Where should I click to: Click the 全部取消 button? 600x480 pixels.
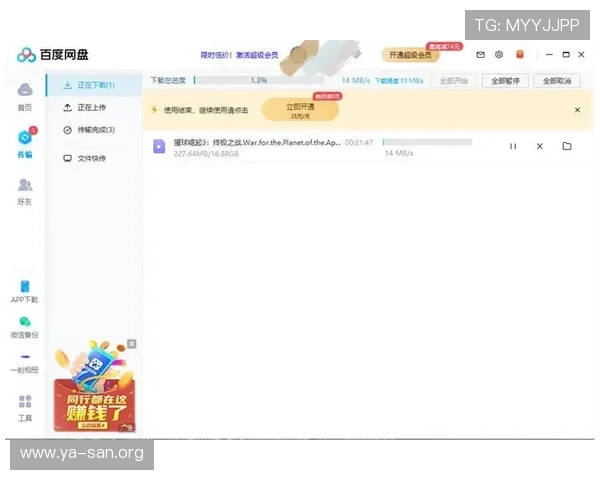[x=557, y=81]
